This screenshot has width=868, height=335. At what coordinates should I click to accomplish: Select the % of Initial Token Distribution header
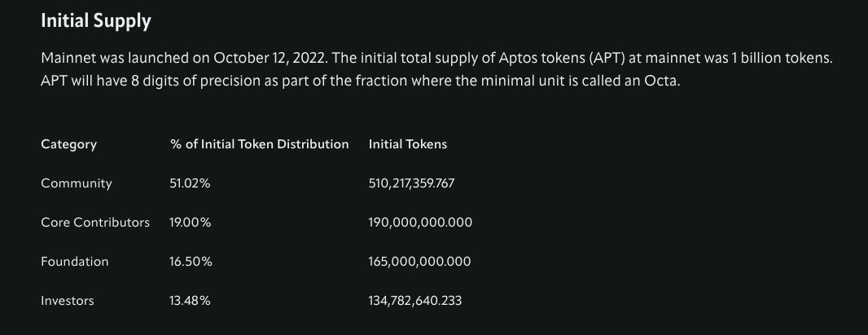[259, 144]
